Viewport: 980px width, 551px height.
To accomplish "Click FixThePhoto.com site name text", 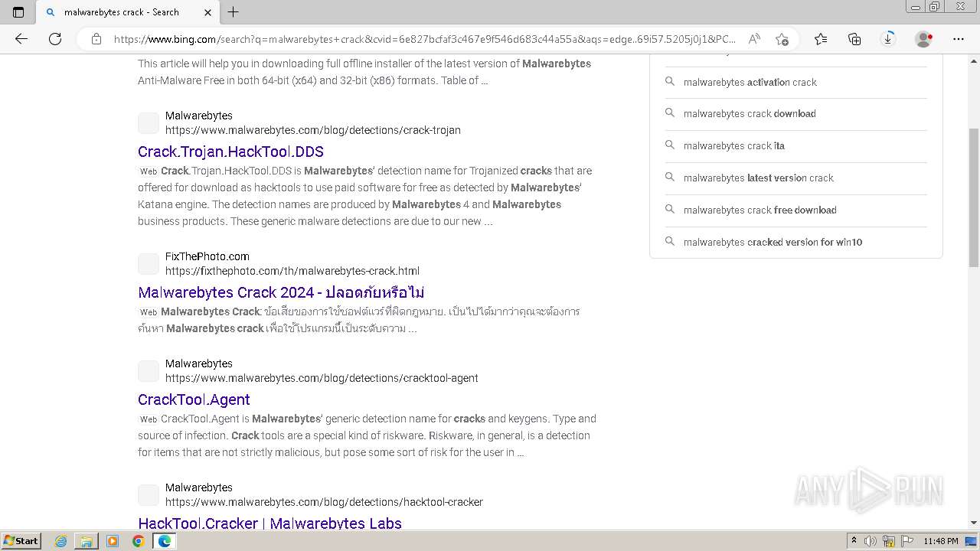I will (207, 256).
